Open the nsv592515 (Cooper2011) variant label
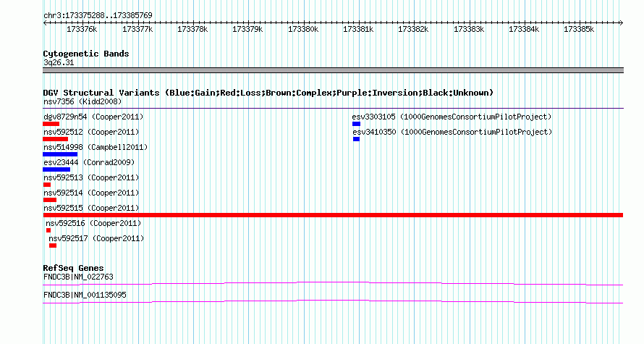This screenshot has width=644, height=344. point(91,208)
